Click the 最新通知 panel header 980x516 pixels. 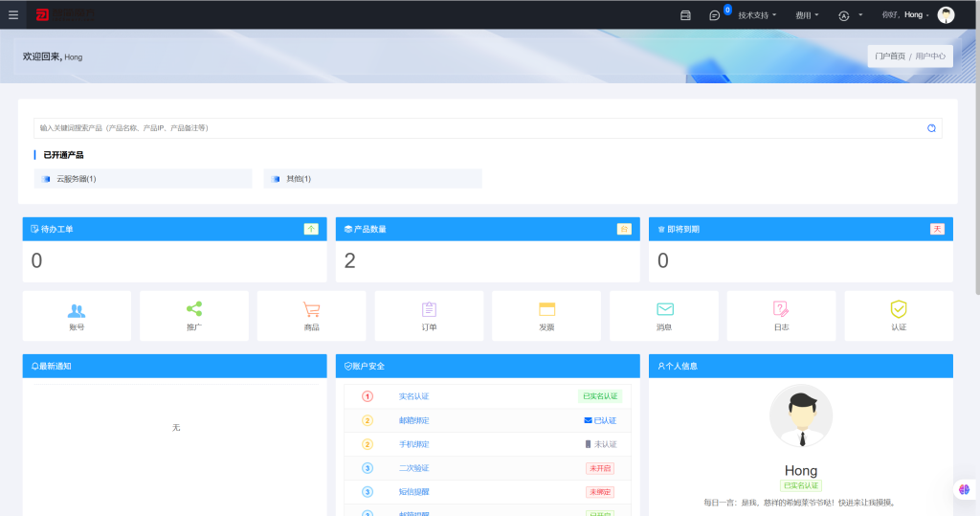tap(174, 366)
